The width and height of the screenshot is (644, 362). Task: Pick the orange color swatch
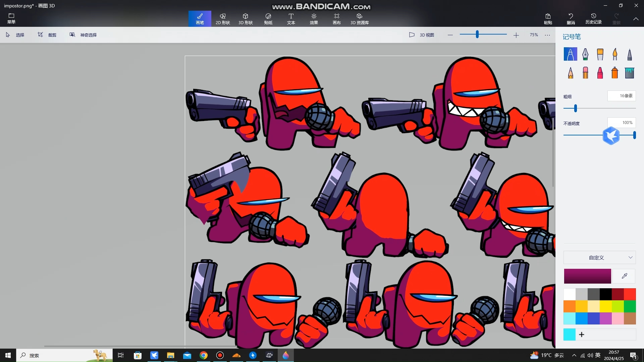(x=570, y=306)
